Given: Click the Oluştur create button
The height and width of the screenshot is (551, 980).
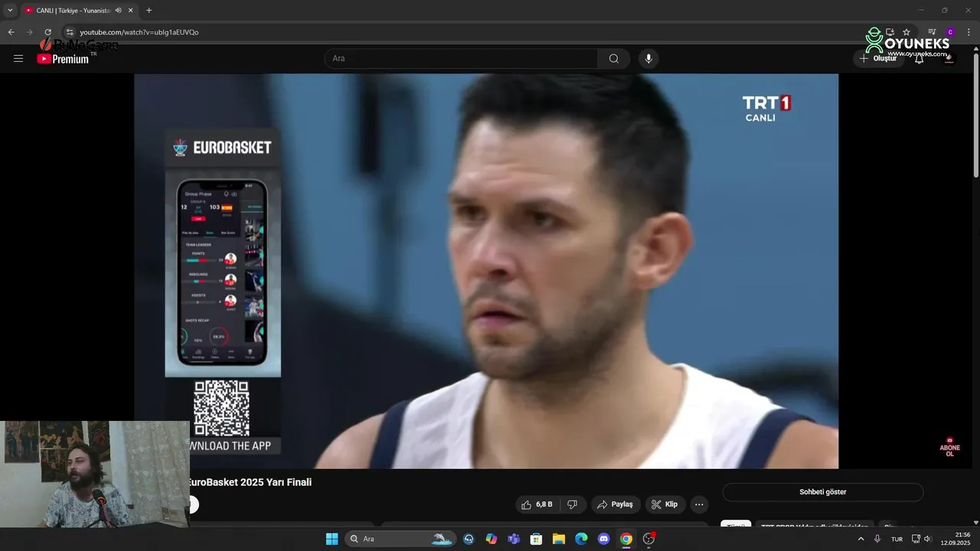Looking at the screenshot, I should pos(878,59).
